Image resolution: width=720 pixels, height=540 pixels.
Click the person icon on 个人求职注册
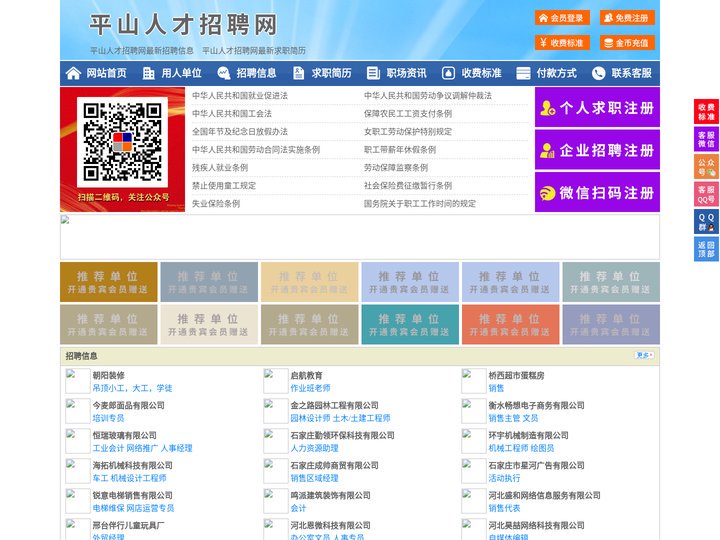tap(547, 108)
